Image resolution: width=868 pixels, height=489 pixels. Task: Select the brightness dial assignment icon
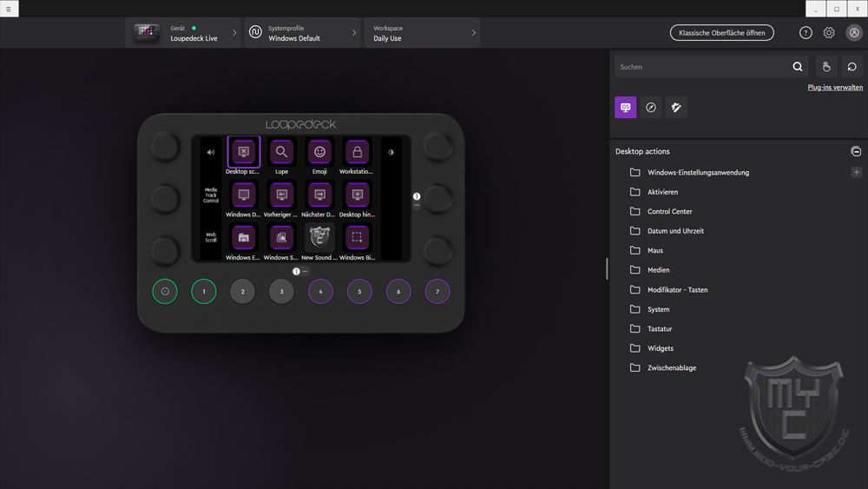pos(391,152)
